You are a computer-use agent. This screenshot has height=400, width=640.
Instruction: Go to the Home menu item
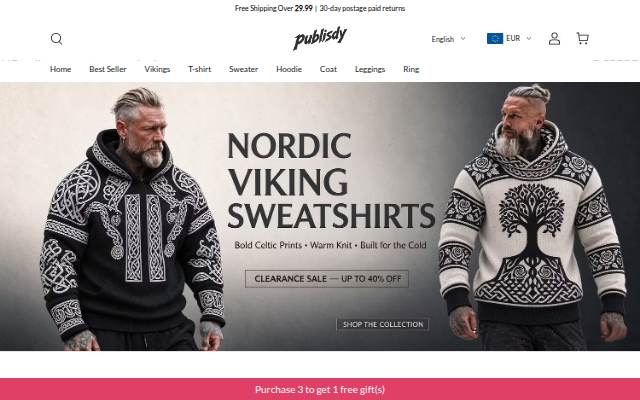coord(60,69)
